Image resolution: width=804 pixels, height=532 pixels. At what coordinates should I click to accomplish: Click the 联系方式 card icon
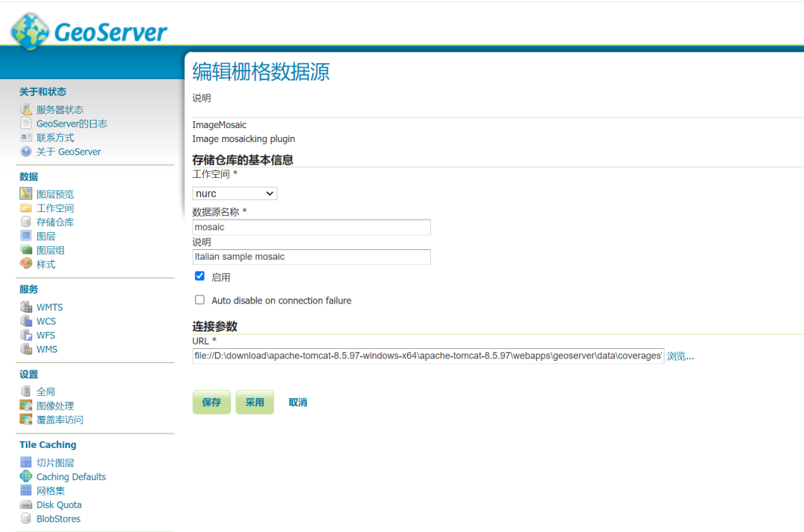[x=26, y=138]
